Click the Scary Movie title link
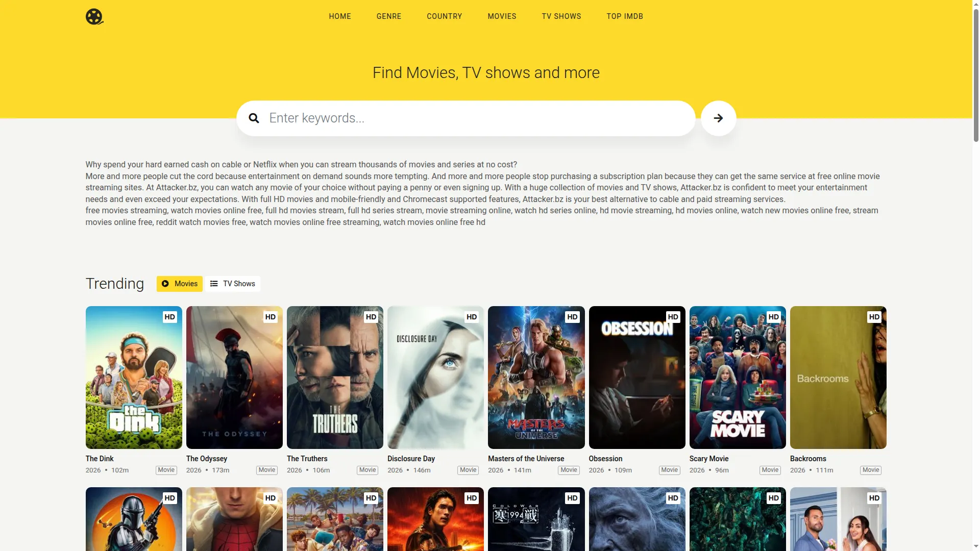This screenshot has height=551, width=980. click(x=709, y=459)
